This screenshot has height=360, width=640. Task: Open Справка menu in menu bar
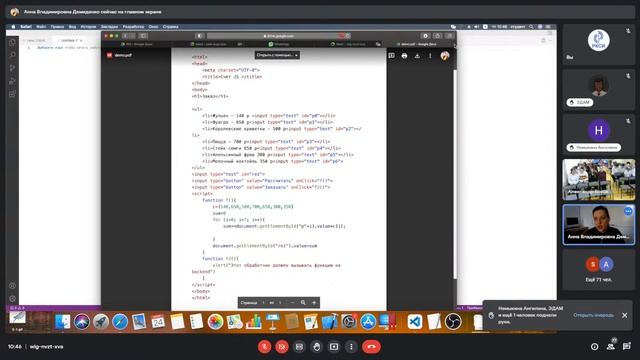[171, 27]
